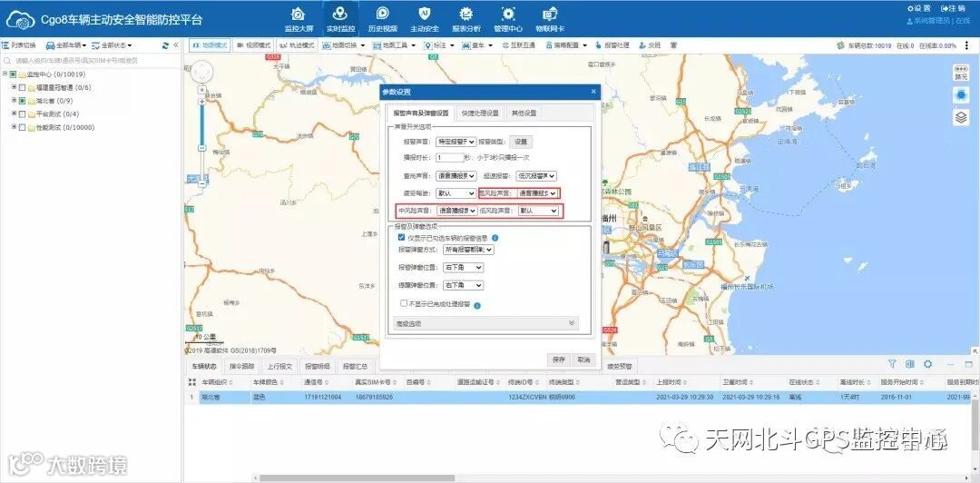
Task: Click the column export icon above table
Action: 910,364
